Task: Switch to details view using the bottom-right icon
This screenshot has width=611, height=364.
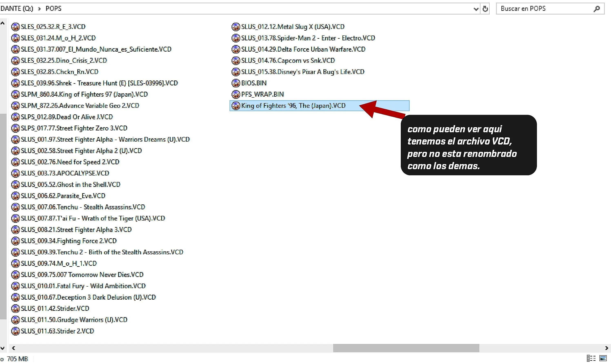Action: point(591,358)
